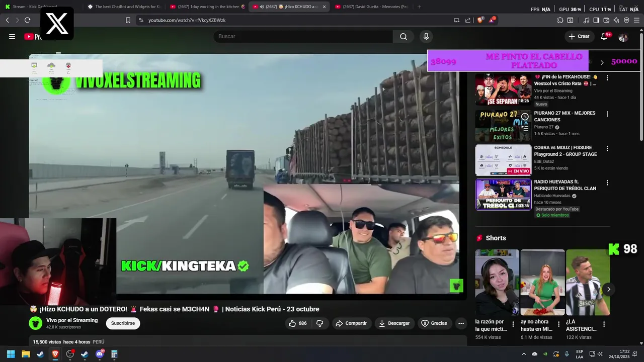Click the Crear create button
Screen dimensions: 644x362
tap(579, 36)
